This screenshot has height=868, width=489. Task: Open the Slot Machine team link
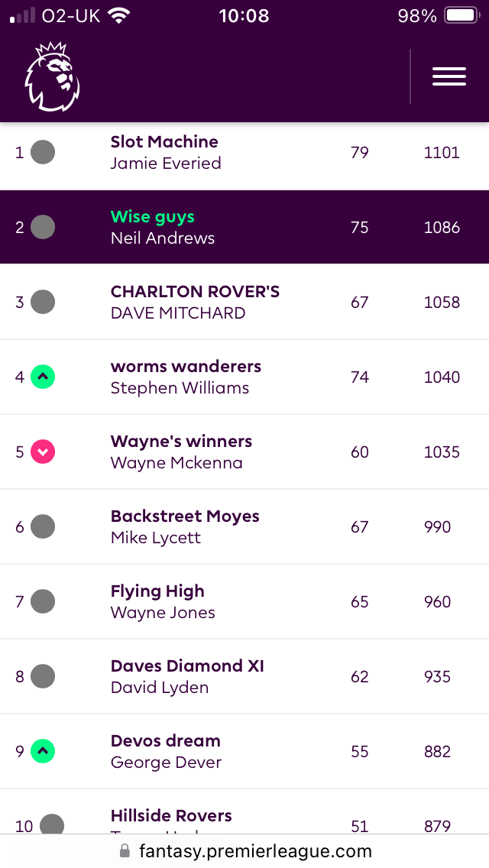(x=164, y=141)
